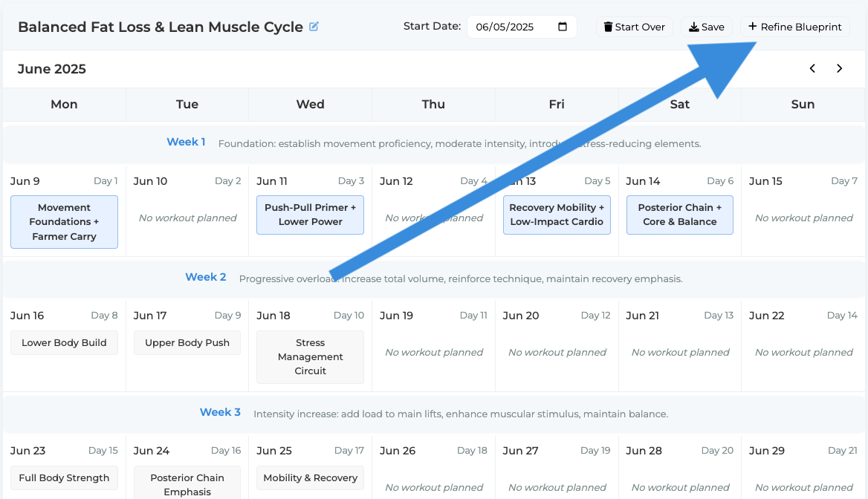Click the Day 14 label

(842, 316)
